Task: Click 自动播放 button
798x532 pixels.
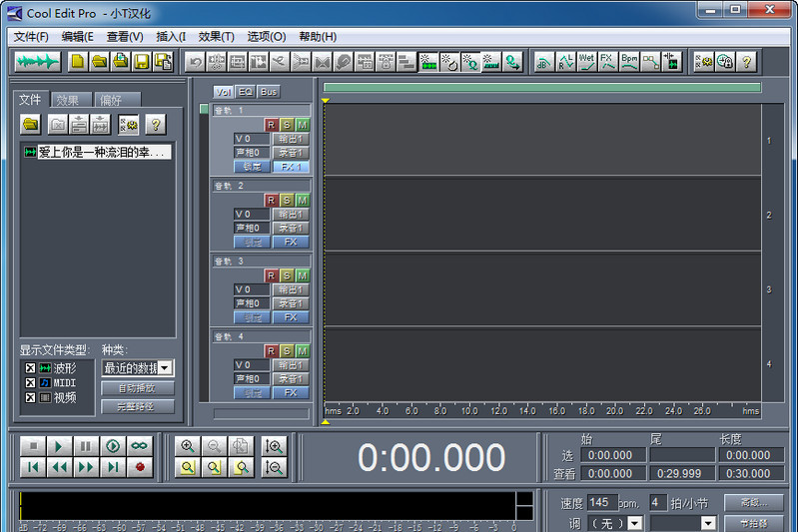Action: click(138, 388)
